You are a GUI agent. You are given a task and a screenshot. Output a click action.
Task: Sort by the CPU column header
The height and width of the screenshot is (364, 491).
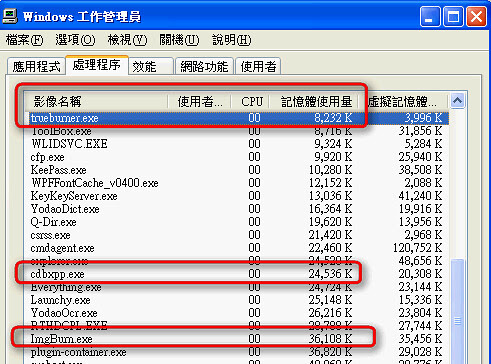250,101
